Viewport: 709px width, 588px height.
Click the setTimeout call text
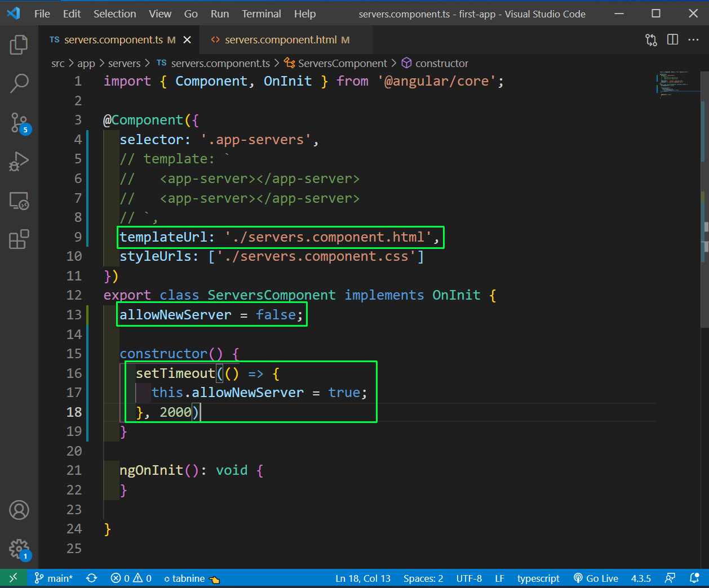(175, 373)
